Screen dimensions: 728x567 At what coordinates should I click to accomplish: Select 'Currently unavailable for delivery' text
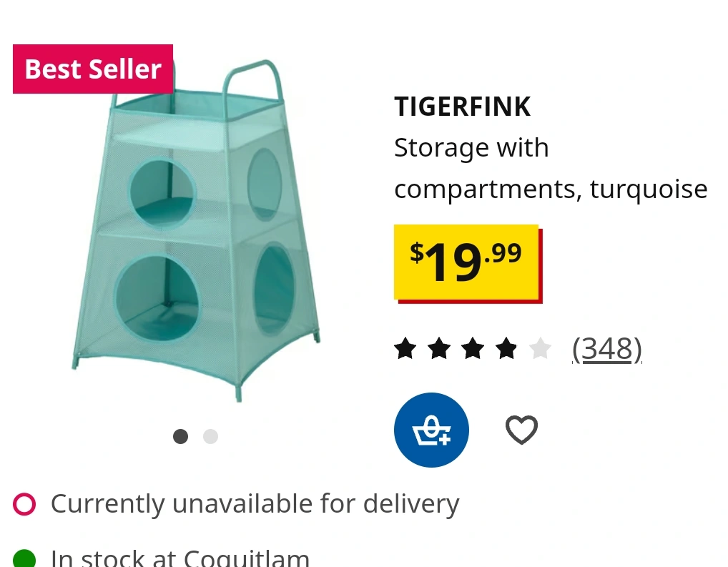[x=255, y=504]
